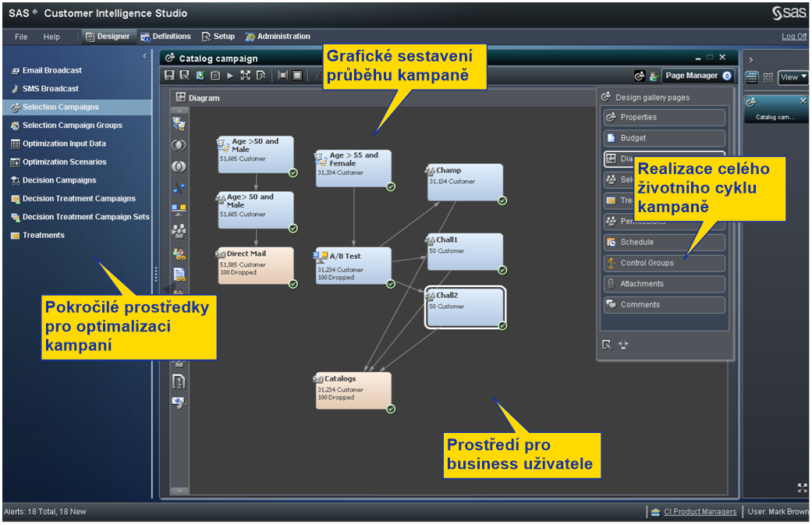Open the File menu
The image size is (812, 525).
click(x=21, y=37)
